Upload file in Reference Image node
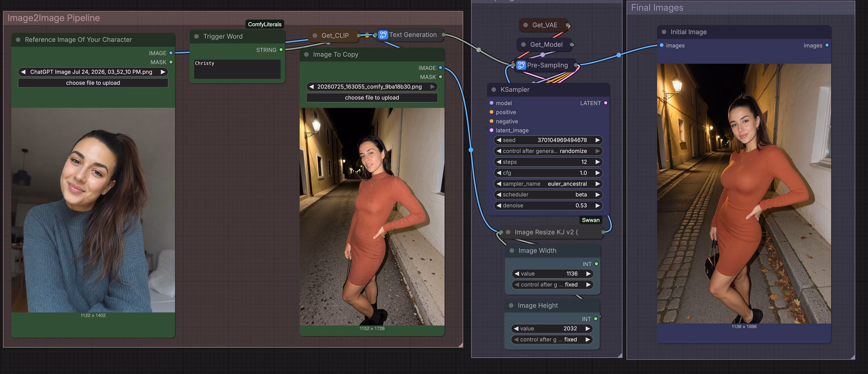This screenshot has width=868, height=374. click(x=93, y=83)
